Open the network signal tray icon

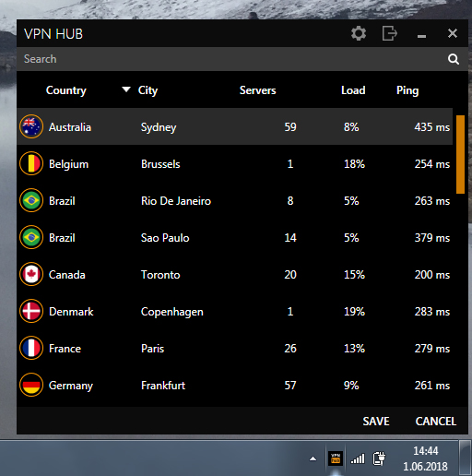(358, 458)
